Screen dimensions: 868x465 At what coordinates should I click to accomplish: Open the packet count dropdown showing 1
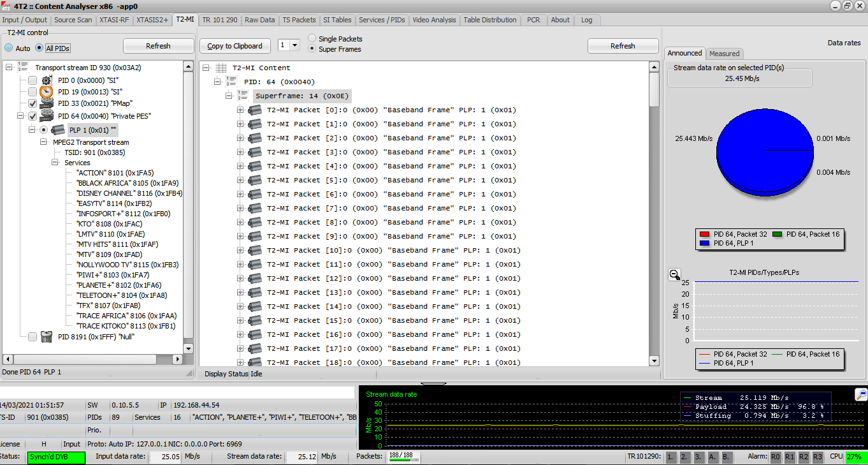pos(294,45)
